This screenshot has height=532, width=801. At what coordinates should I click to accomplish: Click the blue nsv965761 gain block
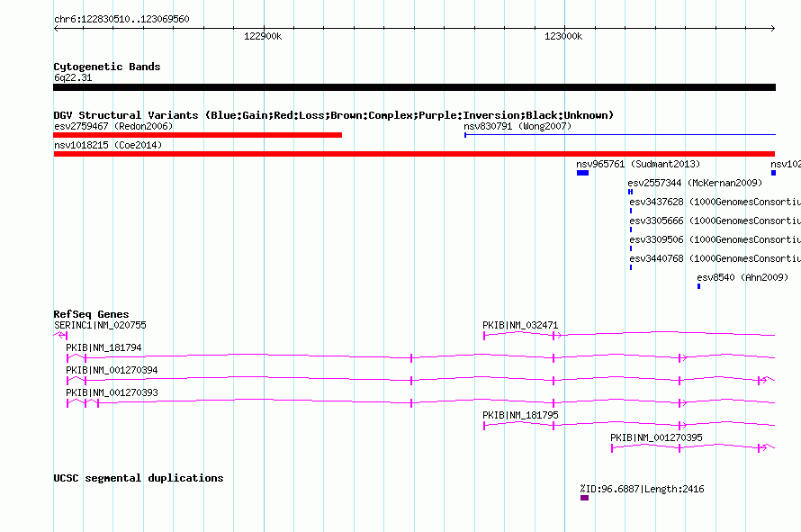[582, 173]
